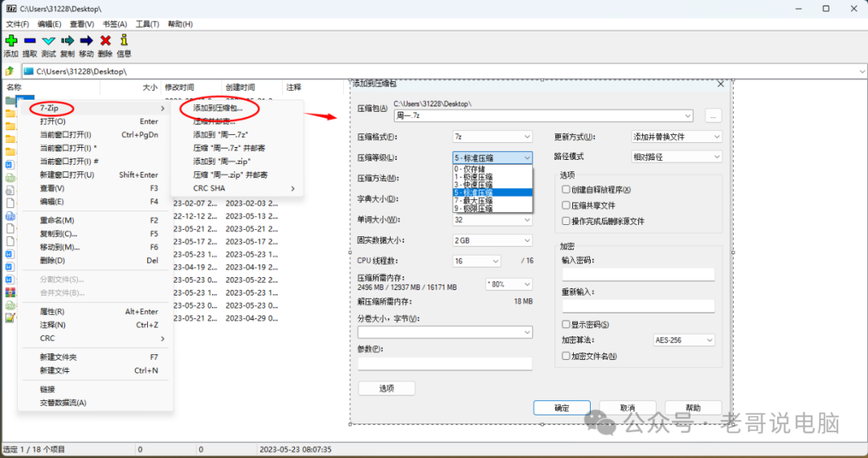Click the red Delete (删除) X icon

[x=105, y=40]
